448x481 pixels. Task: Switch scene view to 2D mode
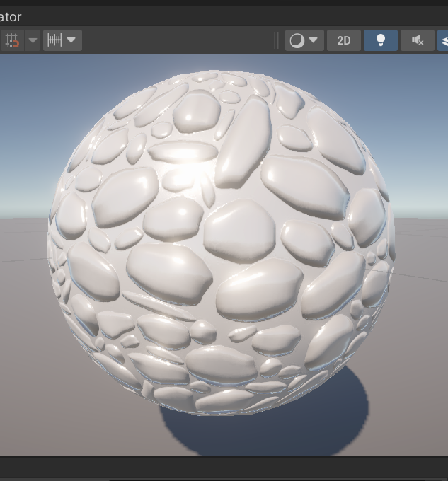pyautogui.click(x=344, y=40)
